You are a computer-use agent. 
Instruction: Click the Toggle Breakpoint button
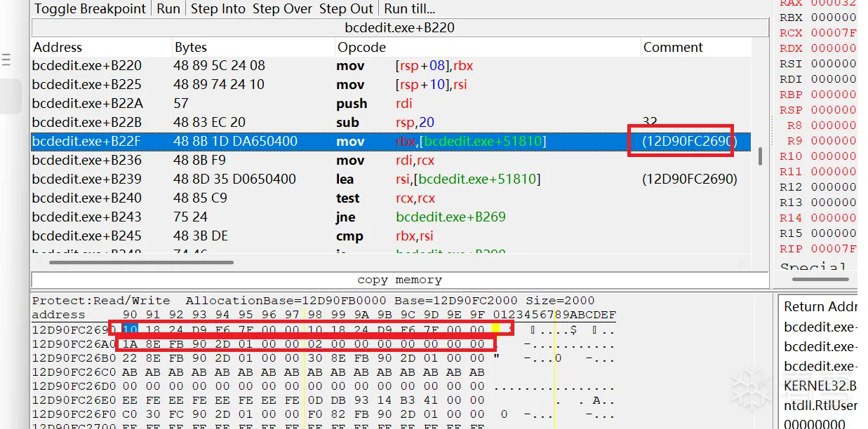click(91, 8)
